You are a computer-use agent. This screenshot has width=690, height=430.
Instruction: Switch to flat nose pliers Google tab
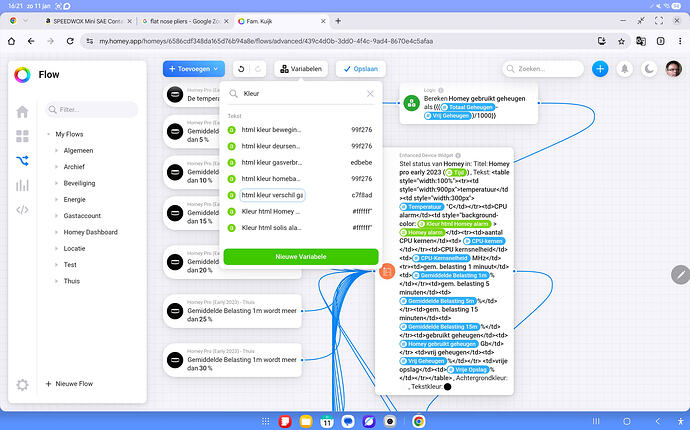point(185,21)
